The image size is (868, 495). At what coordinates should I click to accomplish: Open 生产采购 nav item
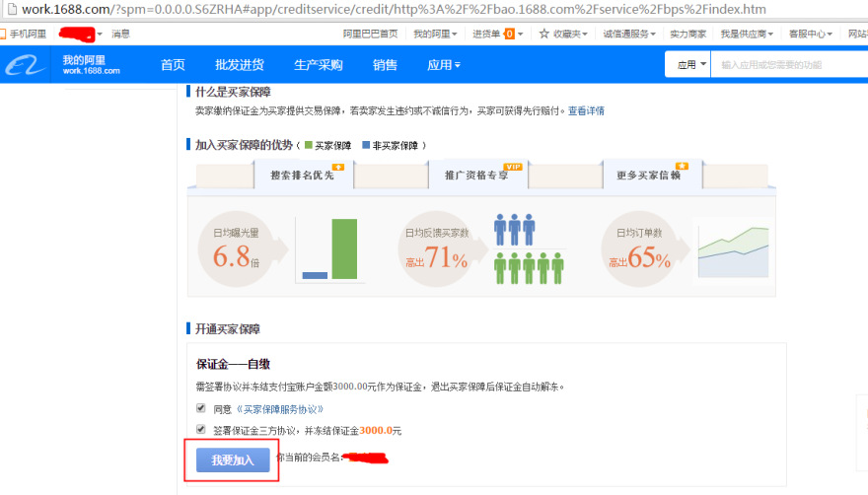point(319,65)
